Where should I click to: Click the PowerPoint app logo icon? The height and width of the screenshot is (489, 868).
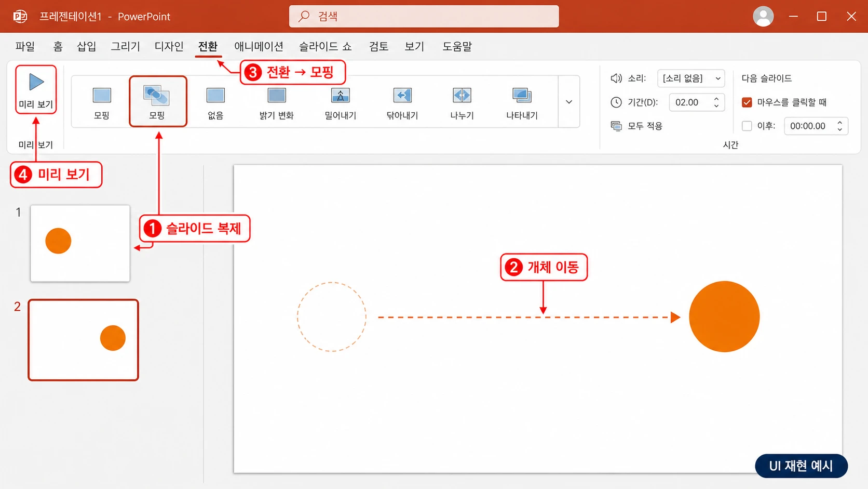click(x=20, y=17)
